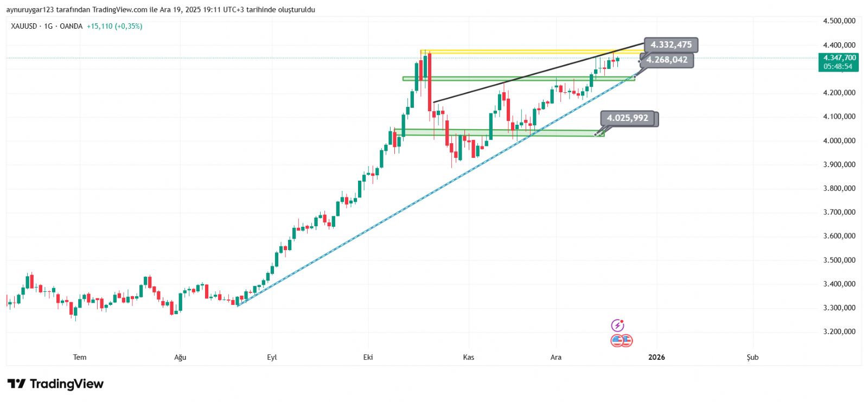The image size is (868, 402).
Task: Click the left US flag economic event icon
Action: [617, 341]
